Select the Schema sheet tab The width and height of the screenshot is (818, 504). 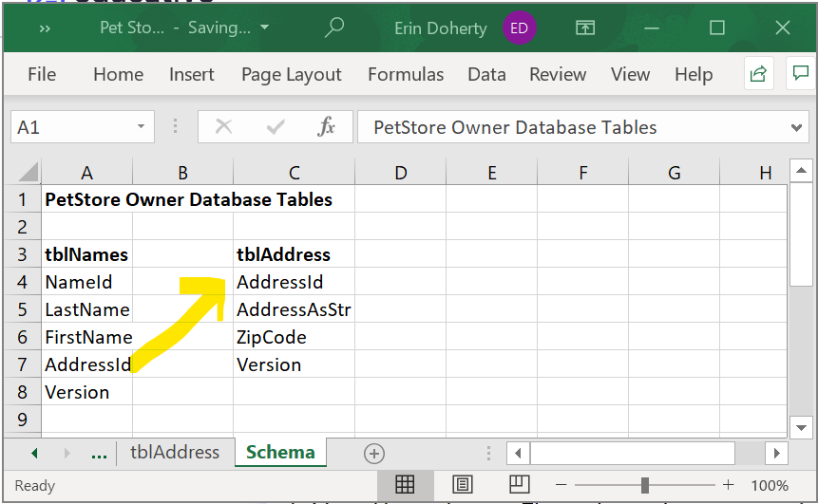pyautogui.click(x=280, y=452)
